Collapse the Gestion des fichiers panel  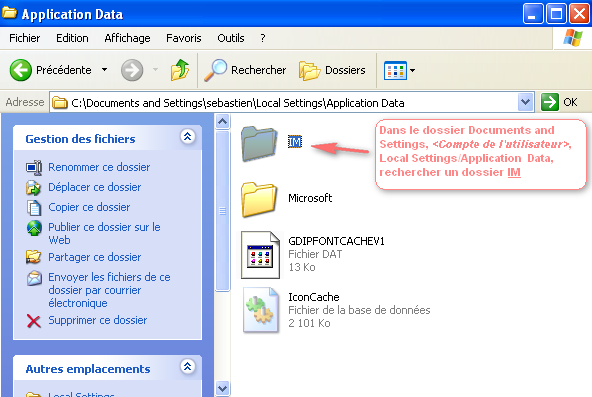pos(188,136)
